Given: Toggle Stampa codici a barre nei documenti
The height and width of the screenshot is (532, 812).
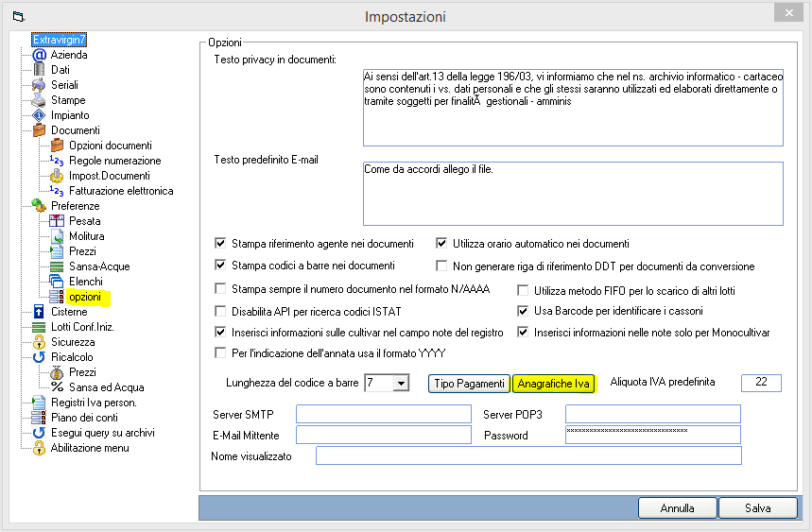Looking at the screenshot, I should [x=220, y=266].
